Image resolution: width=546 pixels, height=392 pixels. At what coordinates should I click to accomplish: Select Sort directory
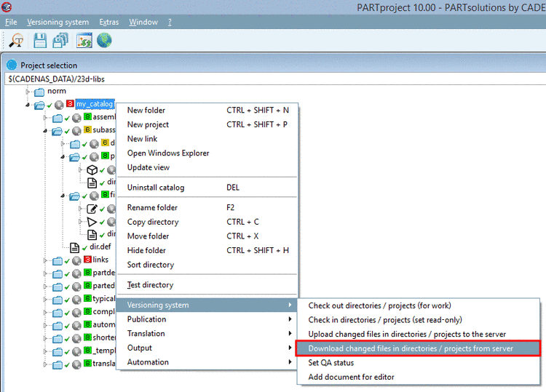coord(207,265)
